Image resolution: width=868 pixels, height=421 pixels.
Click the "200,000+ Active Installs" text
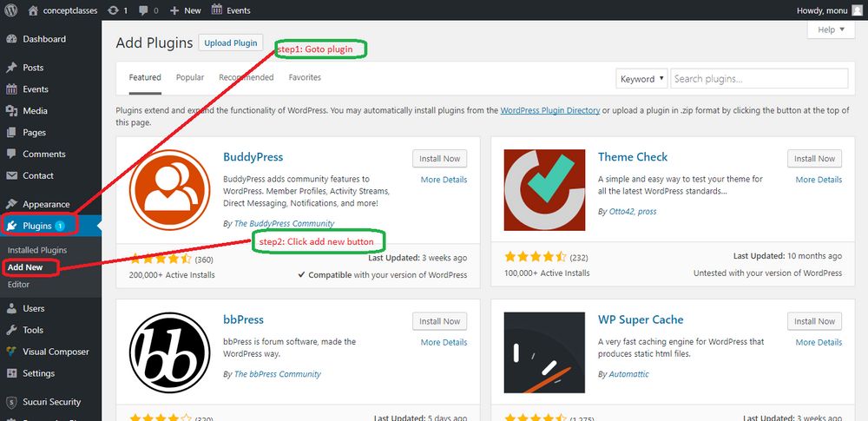point(172,275)
